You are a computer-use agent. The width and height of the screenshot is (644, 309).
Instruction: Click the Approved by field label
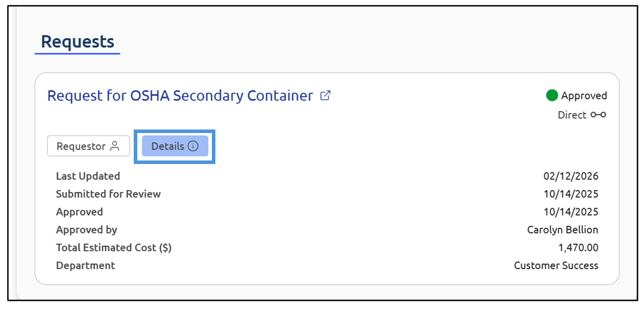tap(87, 229)
